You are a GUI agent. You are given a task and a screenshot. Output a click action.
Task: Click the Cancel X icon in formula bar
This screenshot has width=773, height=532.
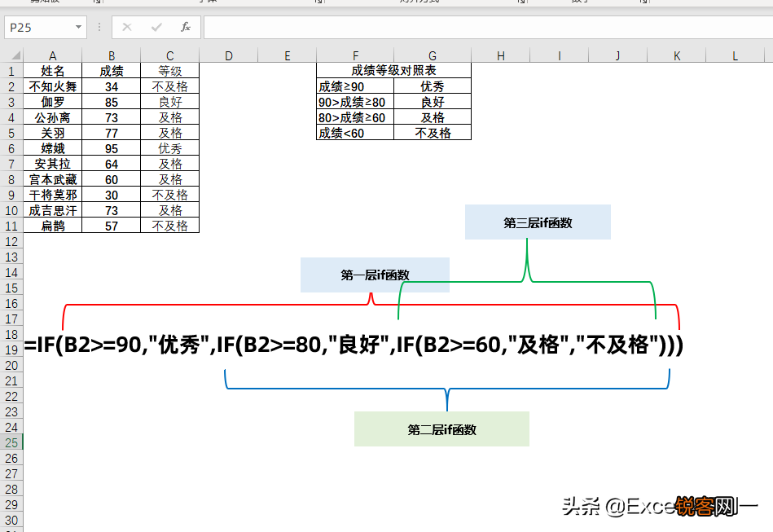pyautogui.click(x=127, y=27)
